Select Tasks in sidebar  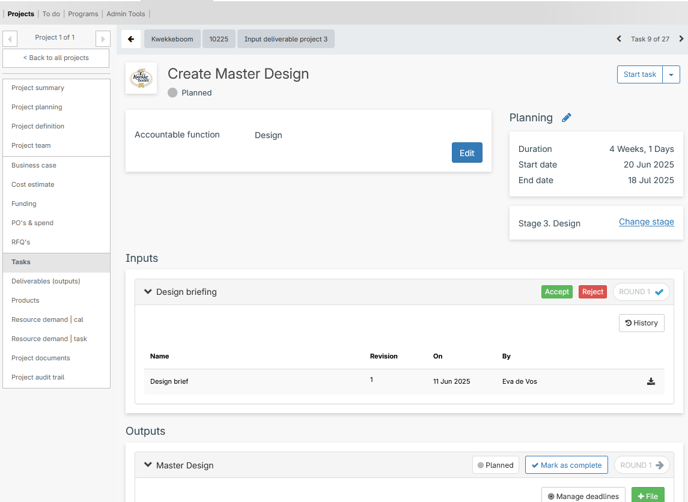point(56,262)
